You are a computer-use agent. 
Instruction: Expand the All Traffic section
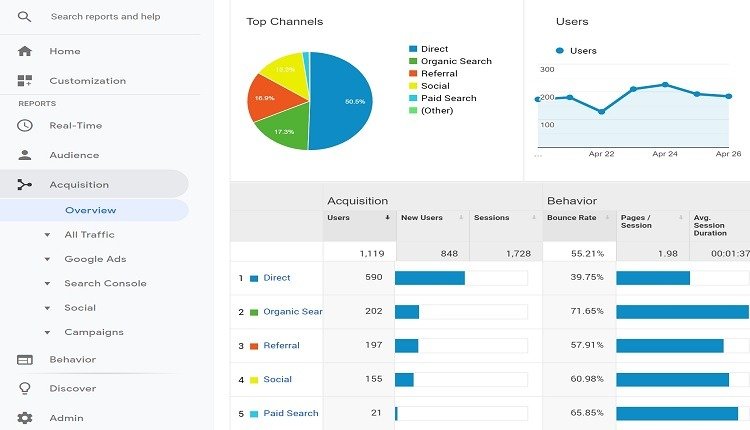coord(47,235)
